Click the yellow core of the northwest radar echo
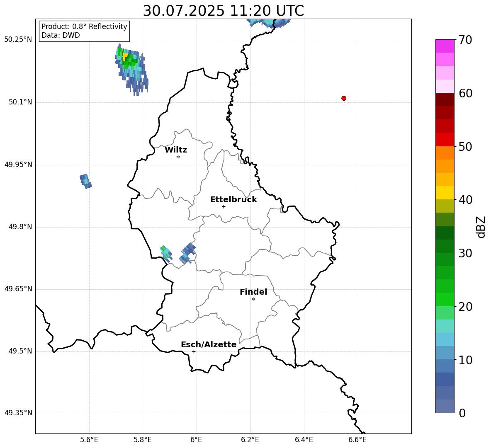This screenshot has width=491, height=448. (125, 57)
